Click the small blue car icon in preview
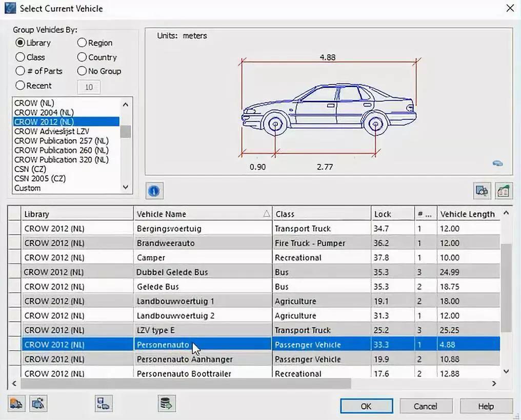Screen dimensions: 521x420 pyautogui.click(x=497, y=163)
